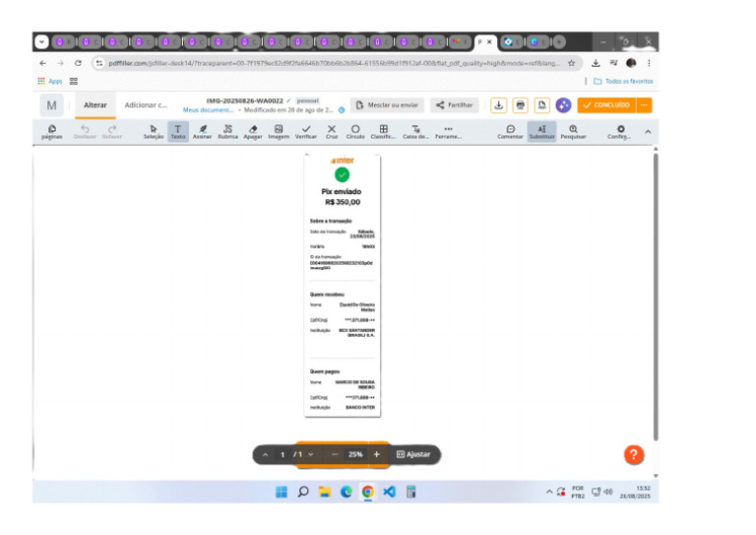This screenshot has height=535, width=756.
Task: Click the browser address bar URL
Action: coord(335,63)
